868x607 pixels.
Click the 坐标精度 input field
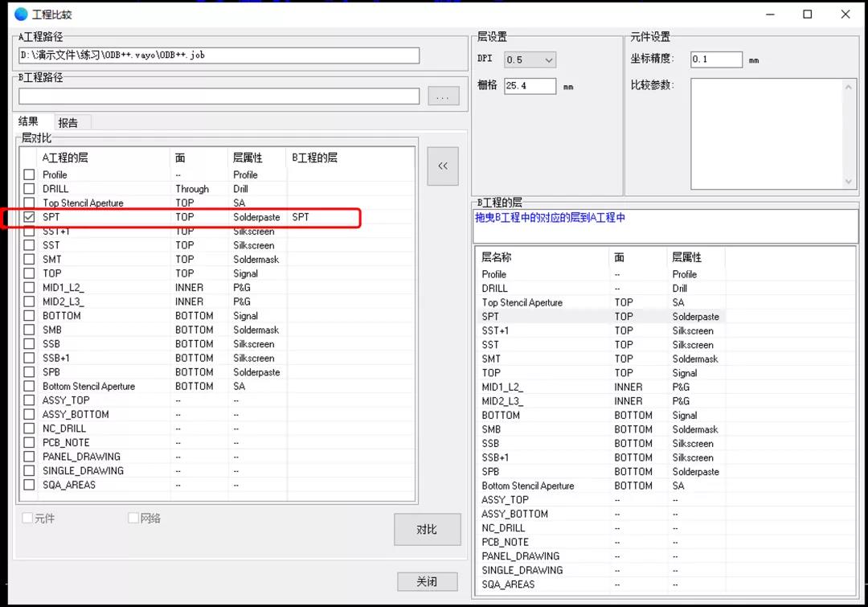pyautogui.click(x=716, y=59)
